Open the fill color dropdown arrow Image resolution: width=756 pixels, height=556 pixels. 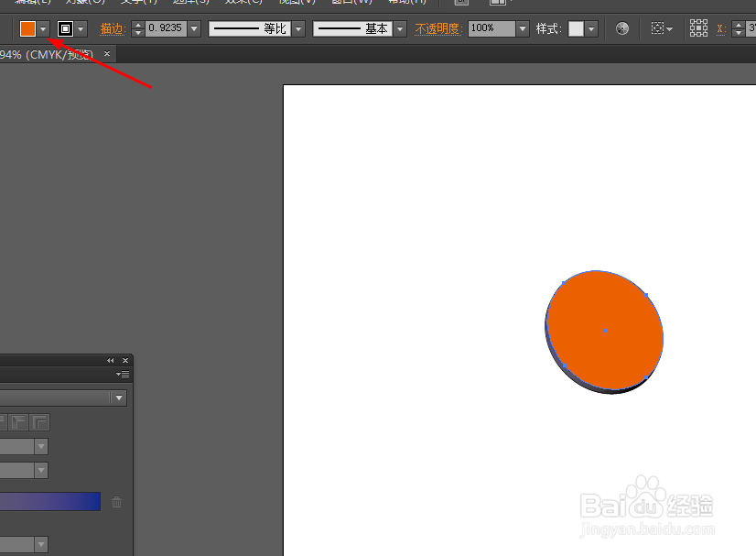click(x=43, y=29)
